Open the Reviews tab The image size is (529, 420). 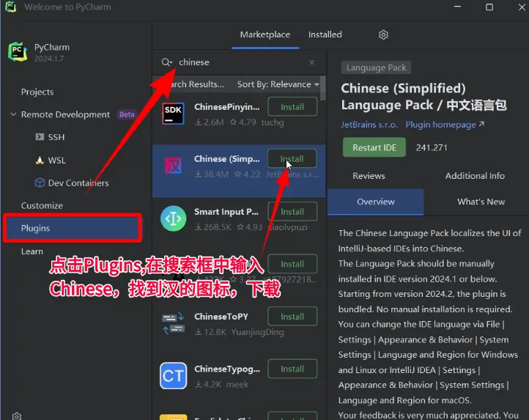coord(369,176)
